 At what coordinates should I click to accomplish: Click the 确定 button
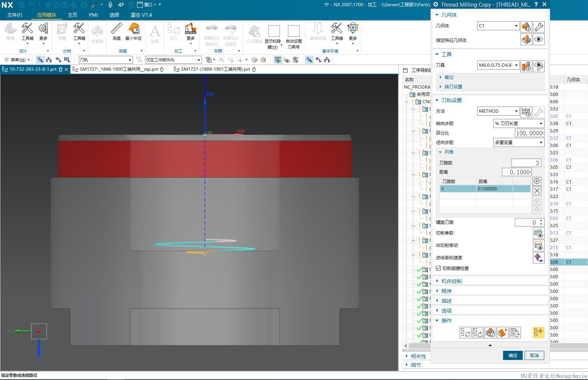(513, 356)
